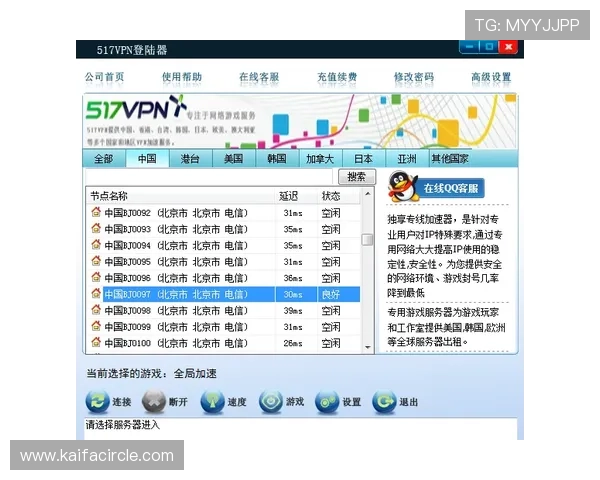Viewport: 600px width, 480px height.
Task: Click the Exit (退出) icon
Action: [x=384, y=402]
